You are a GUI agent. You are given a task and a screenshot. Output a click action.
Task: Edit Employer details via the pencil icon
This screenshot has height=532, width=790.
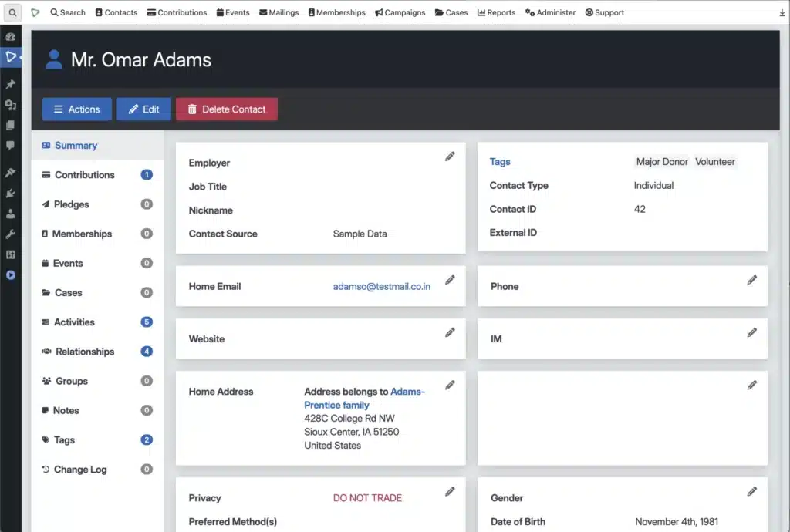click(x=451, y=157)
